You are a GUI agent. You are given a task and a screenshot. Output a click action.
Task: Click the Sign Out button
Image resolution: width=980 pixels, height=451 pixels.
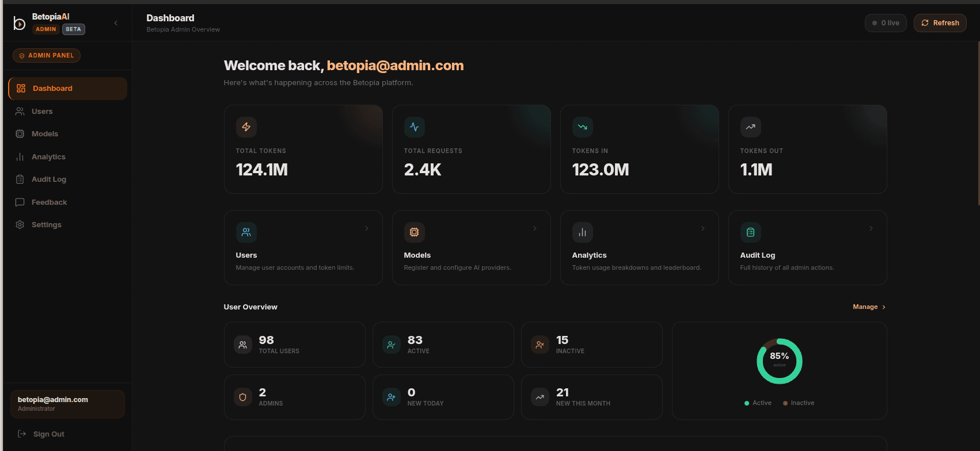click(41, 434)
